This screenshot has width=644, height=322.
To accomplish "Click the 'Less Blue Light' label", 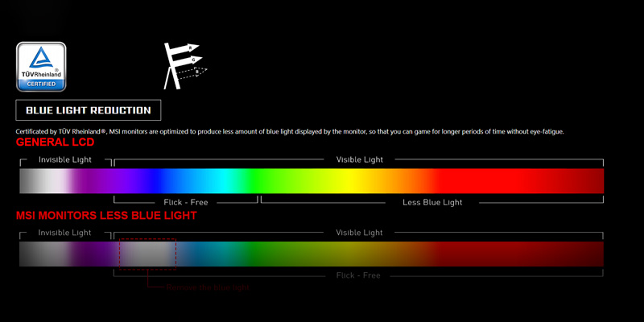I will tap(432, 202).
